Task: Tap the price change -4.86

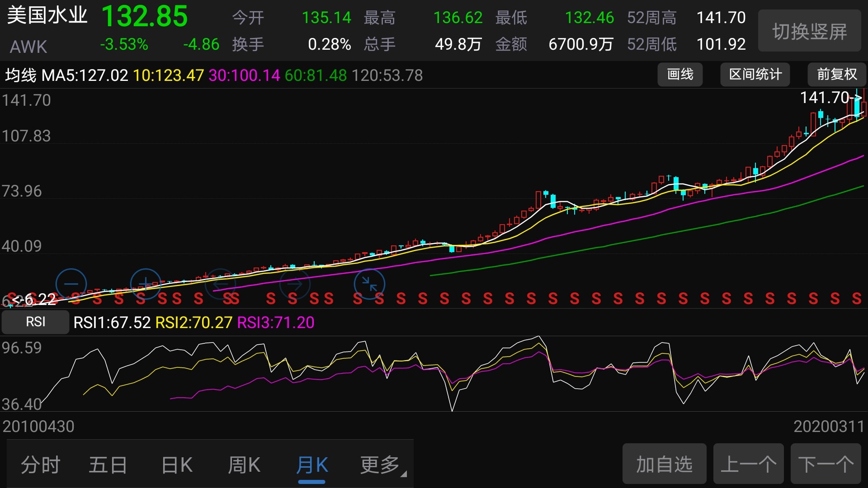Action: [x=201, y=44]
